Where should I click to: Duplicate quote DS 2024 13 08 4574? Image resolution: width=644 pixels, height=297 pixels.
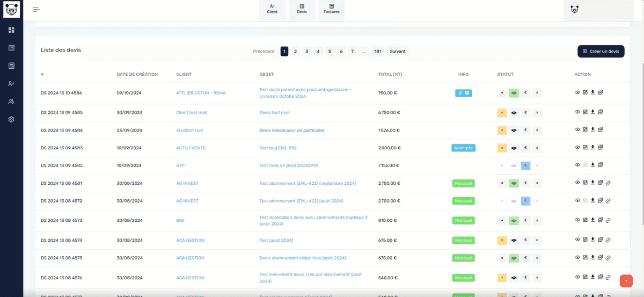(601, 240)
